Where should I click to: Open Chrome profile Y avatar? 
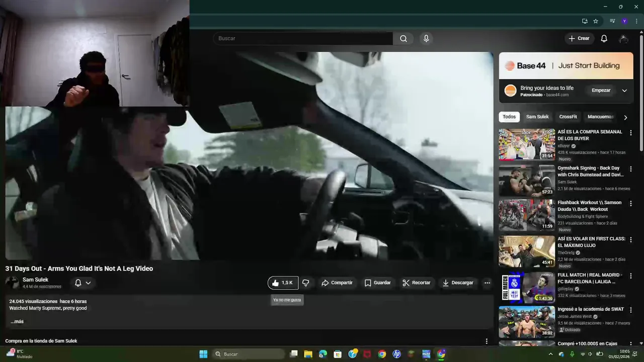(x=624, y=21)
